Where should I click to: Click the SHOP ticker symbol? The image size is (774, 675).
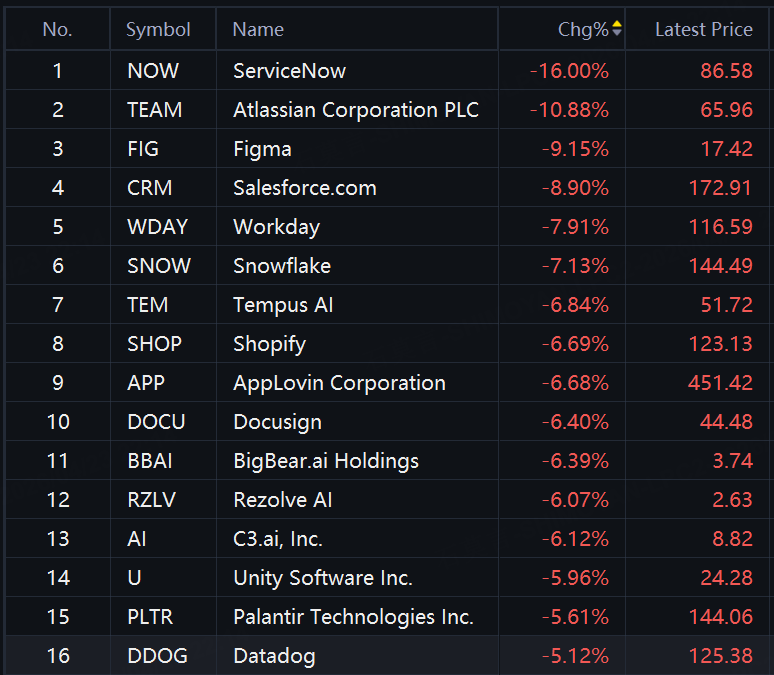pyautogui.click(x=155, y=344)
